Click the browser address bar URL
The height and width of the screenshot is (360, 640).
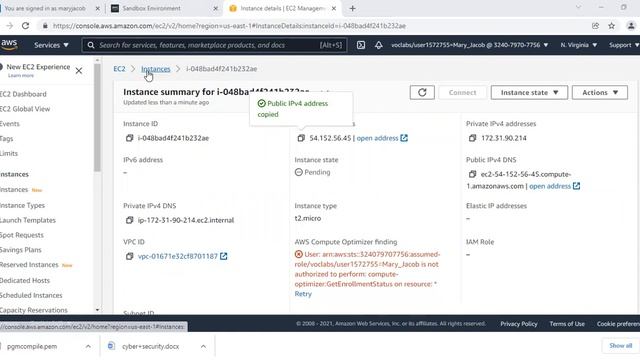click(x=229, y=26)
